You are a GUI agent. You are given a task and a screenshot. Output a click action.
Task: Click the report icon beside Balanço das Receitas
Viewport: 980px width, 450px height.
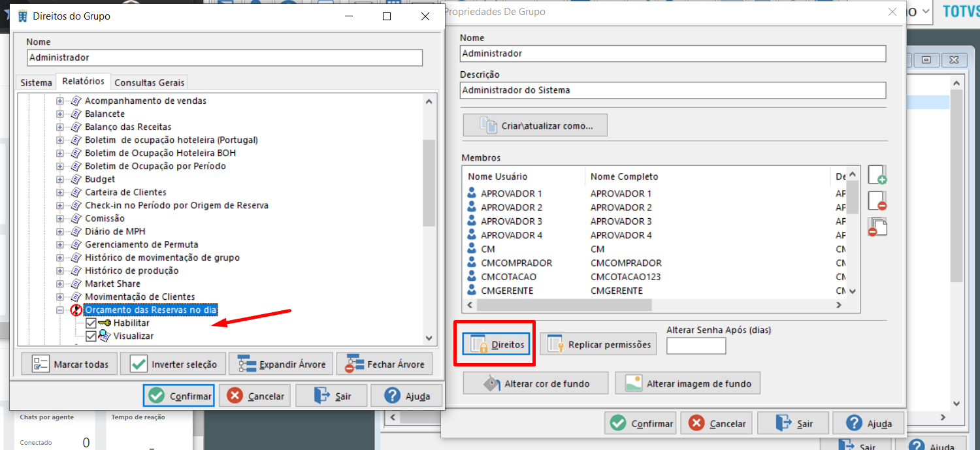[x=76, y=127]
